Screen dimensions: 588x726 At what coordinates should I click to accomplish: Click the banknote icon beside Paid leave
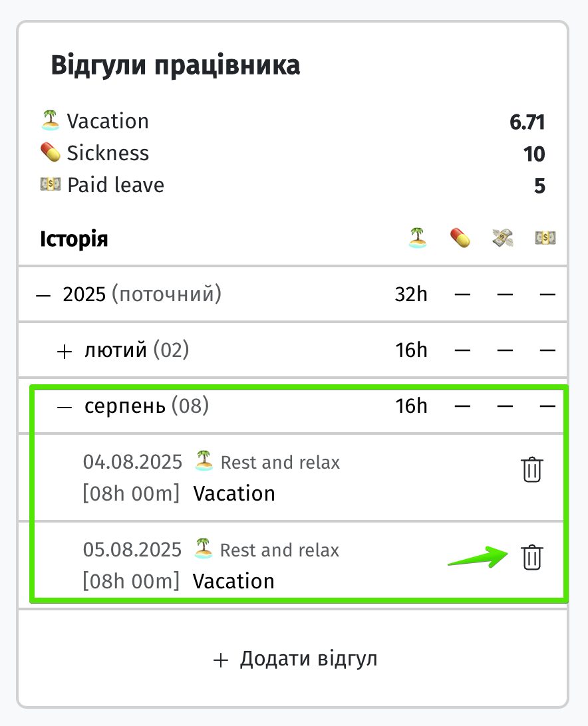click(50, 184)
